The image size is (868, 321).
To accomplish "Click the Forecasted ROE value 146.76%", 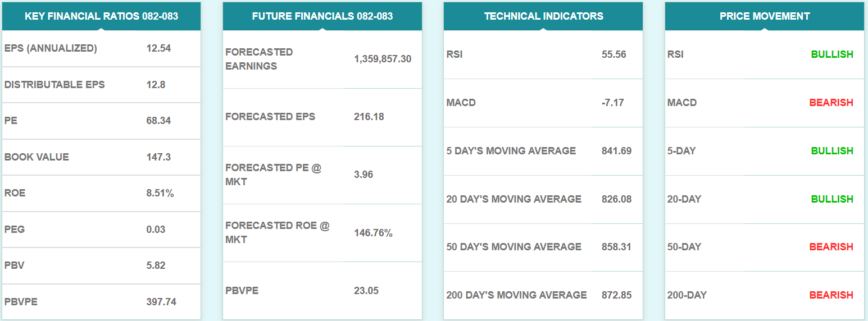I will point(373,233).
